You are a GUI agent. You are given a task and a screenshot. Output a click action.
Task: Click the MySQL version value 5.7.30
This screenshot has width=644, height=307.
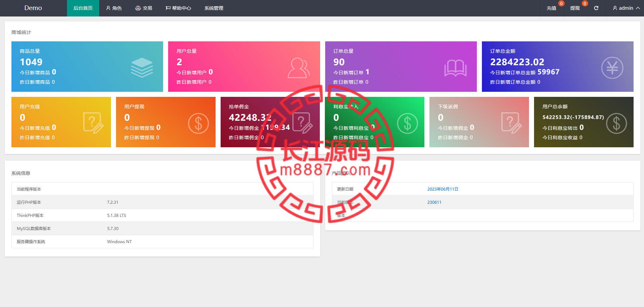113,229
